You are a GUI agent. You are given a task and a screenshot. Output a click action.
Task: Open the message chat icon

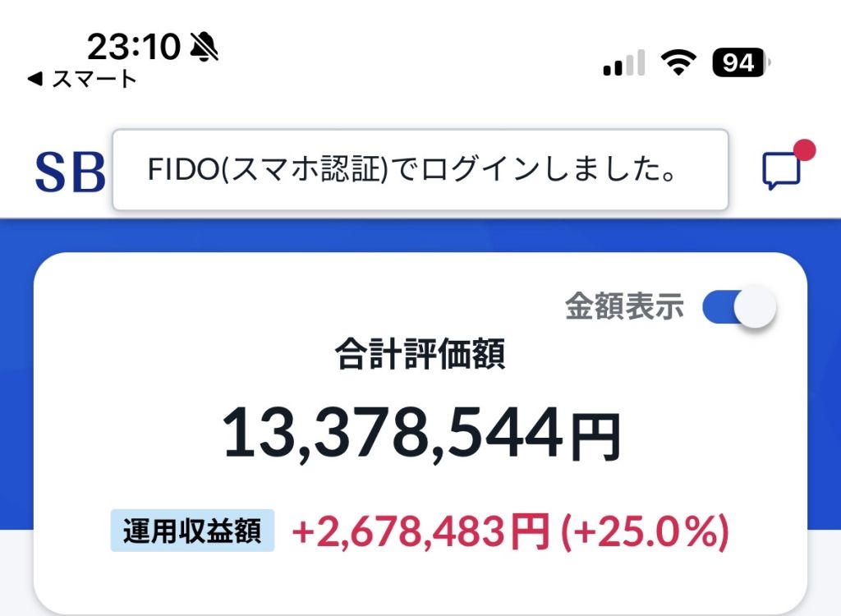point(780,171)
